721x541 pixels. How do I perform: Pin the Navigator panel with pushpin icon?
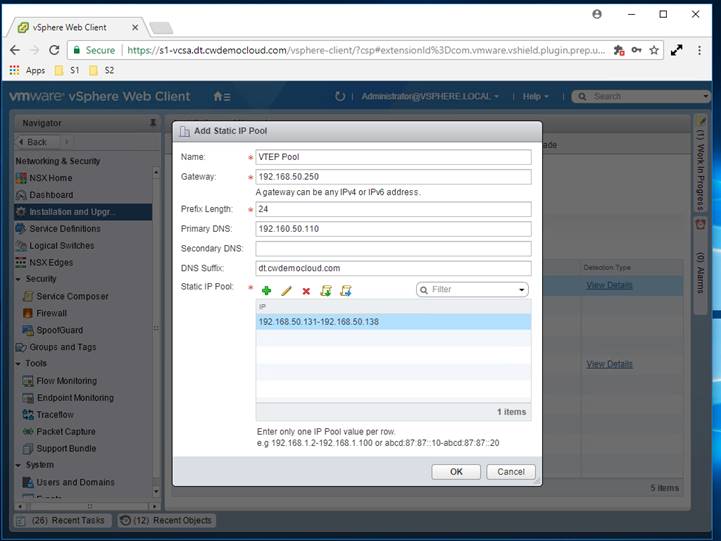[153, 123]
